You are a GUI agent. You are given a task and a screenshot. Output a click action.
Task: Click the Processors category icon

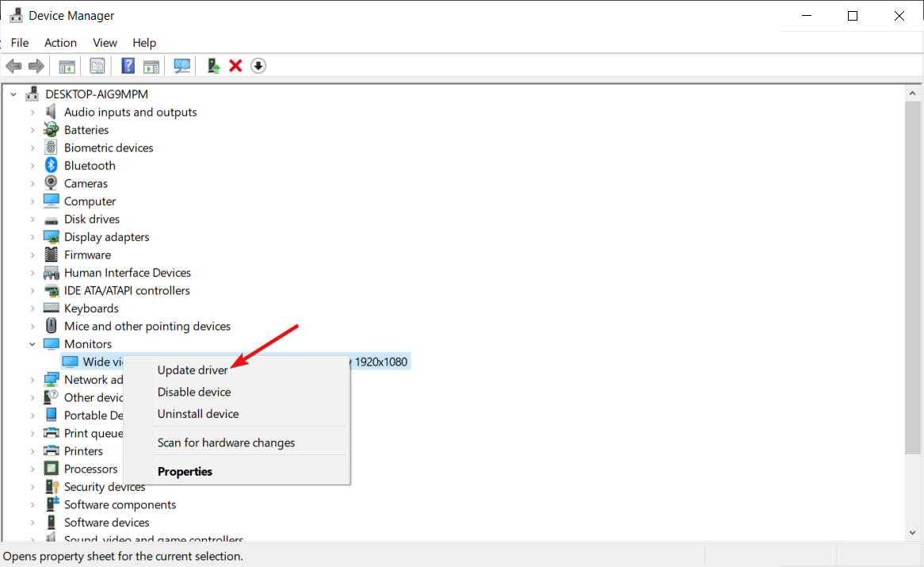pos(52,469)
